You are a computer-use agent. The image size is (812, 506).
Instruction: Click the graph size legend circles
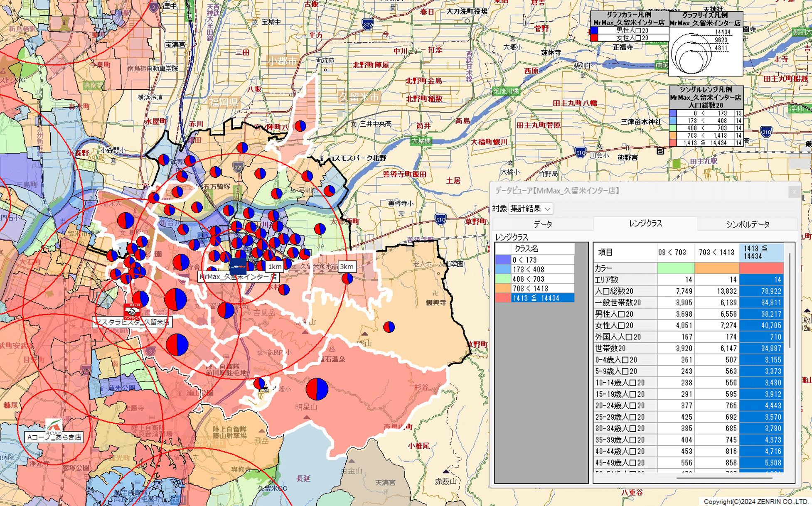[692, 53]
